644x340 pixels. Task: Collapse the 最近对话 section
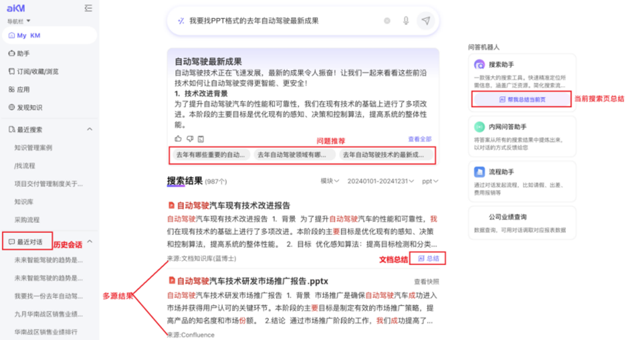pos(90,242)
